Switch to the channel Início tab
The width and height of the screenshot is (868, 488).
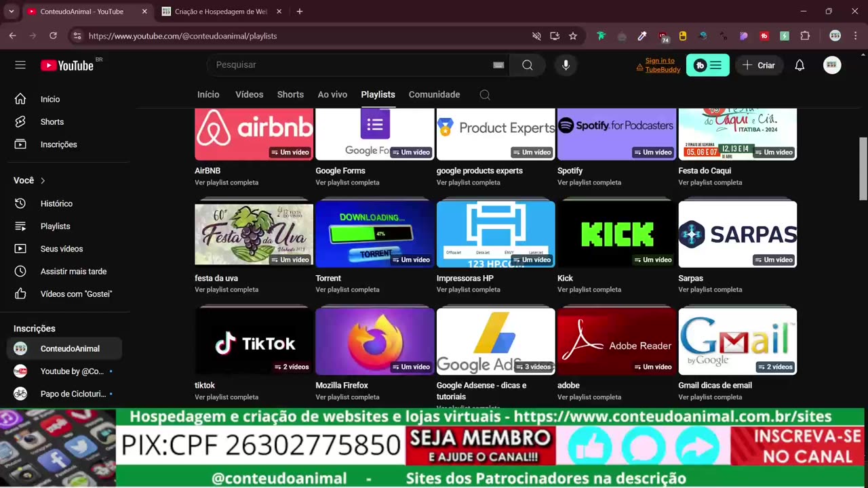[208, 95]
